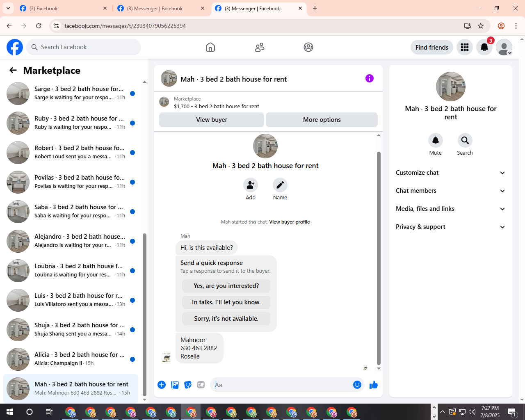The height and width of the screenshot is (420, 525).
Task: Open the taskbar action center notification icon
Action: pos(512,412)
